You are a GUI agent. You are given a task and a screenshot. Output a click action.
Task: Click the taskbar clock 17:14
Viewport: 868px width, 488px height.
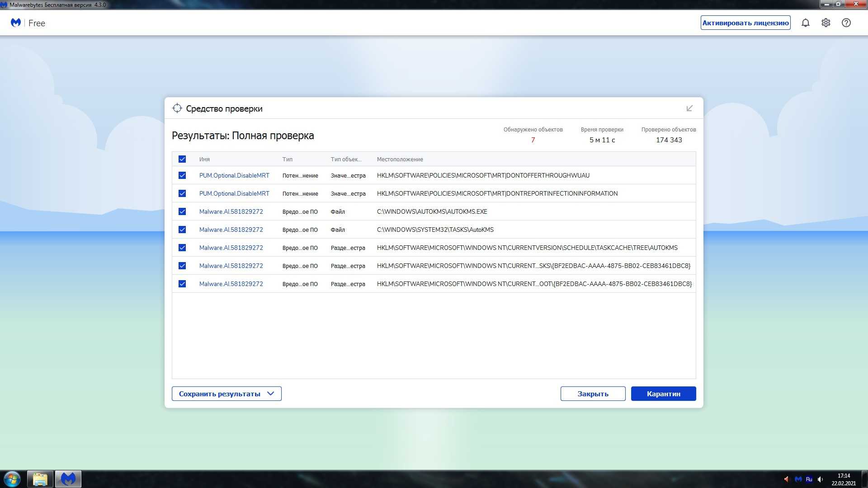[x=844, y=476]
